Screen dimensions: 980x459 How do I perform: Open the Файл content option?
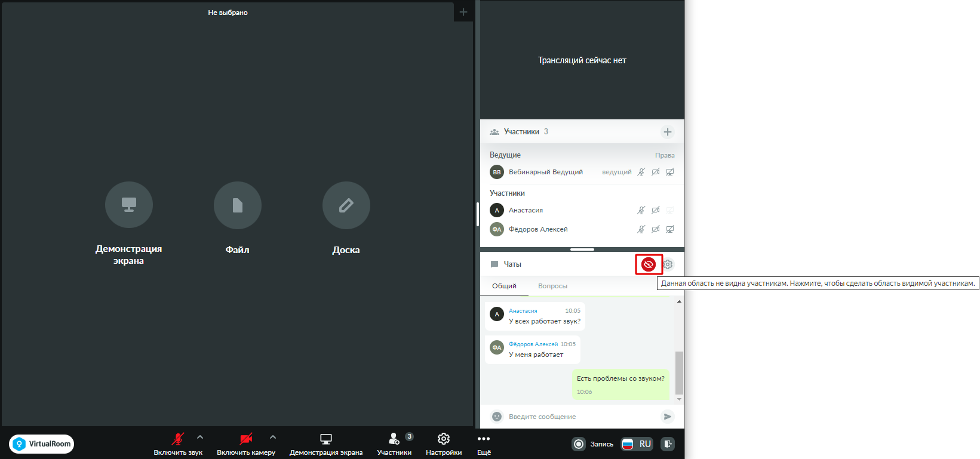[238, 205]
